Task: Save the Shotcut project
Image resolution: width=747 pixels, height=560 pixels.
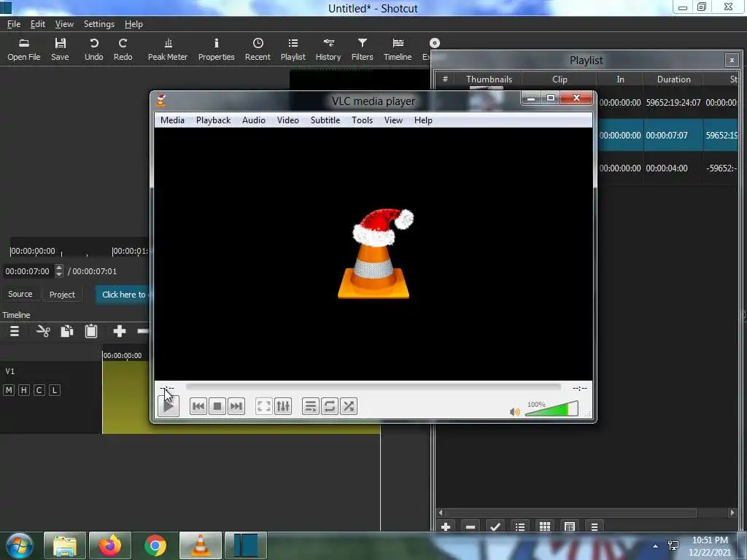Action: point(60,50)
